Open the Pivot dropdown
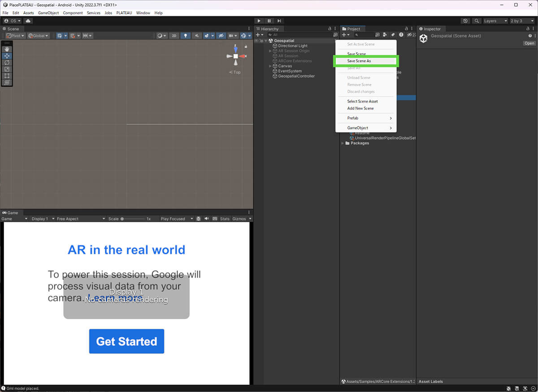The width and height of the screenshot is (538, 392). [x=16, y=35]
